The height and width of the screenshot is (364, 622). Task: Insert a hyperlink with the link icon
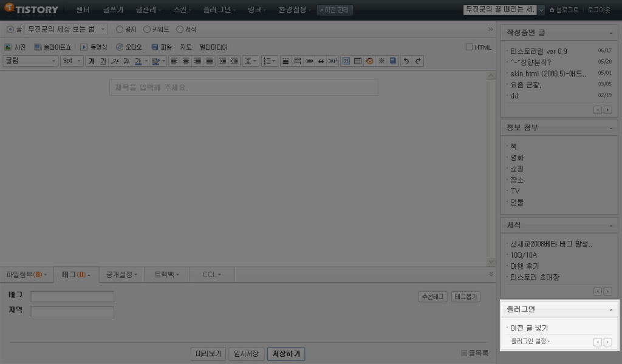(309, 61)
